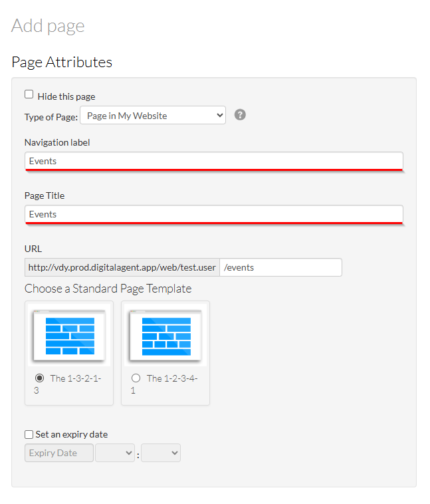This screenshot has height=504, width=430.
Task: Click the 1-2-3-4-1 template thumbnail
Action: click(165, 335)
